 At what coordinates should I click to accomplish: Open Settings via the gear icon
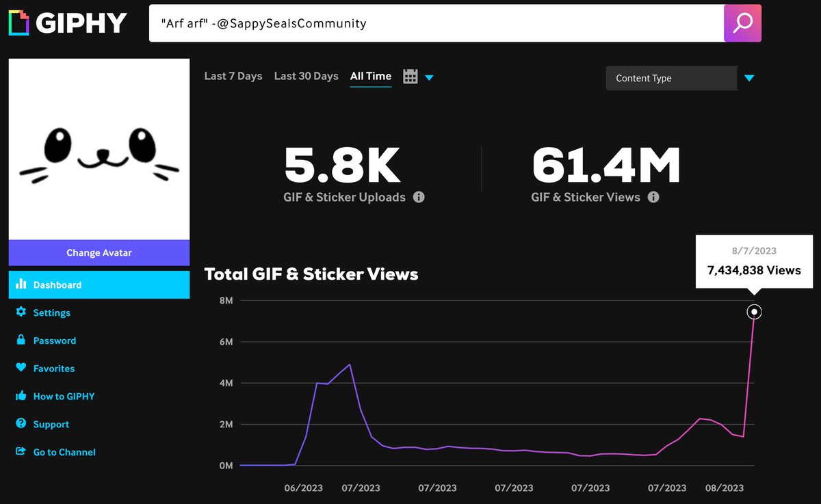click(x=21, y=313)
